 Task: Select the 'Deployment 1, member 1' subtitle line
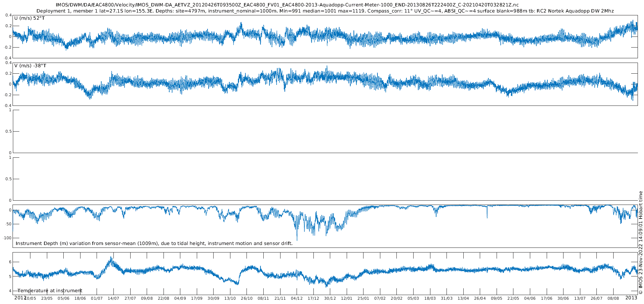click(325, 11)
